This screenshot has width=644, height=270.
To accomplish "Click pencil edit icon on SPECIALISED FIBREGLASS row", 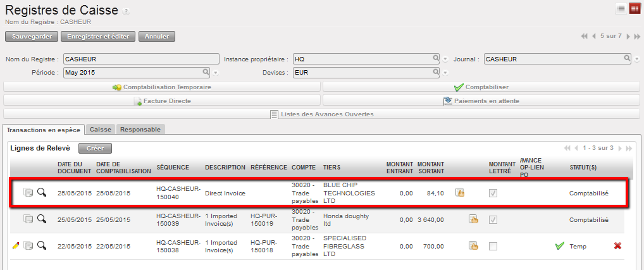I will coord(16,246).
